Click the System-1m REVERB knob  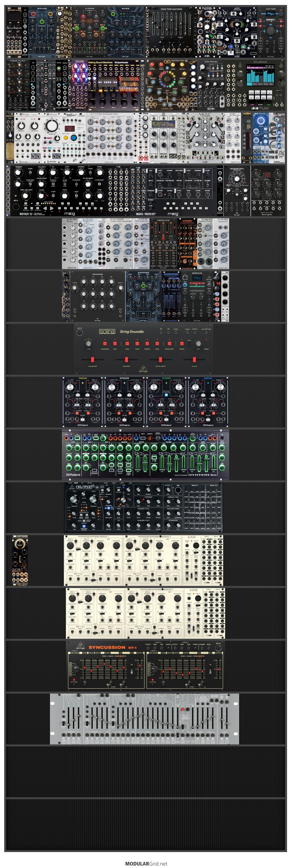pyautogui.click(x=222, y=448)
